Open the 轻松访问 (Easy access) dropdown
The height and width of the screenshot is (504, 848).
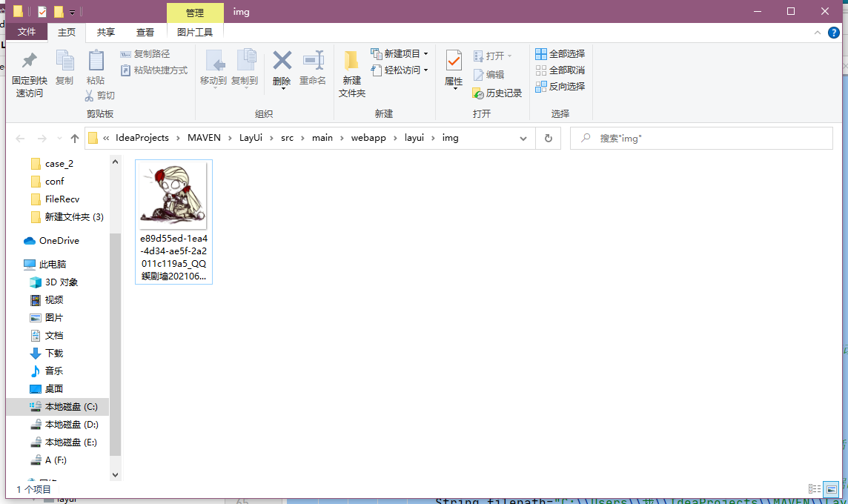[x=400, y=70]
